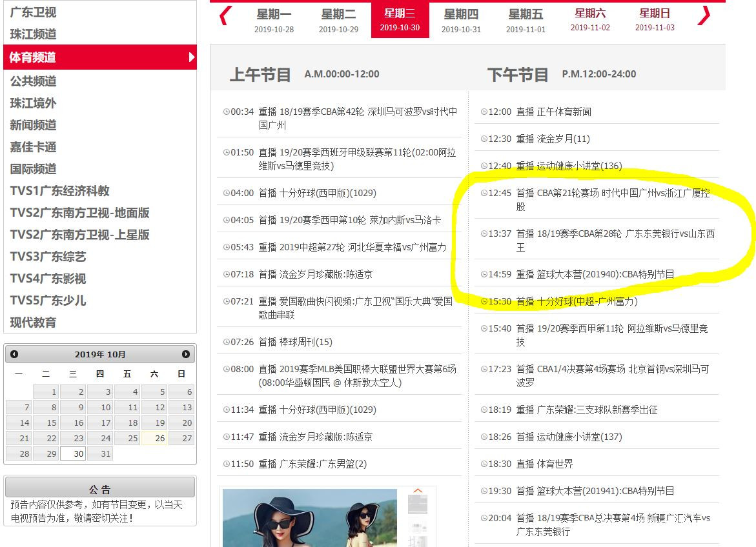756x547 pixels.
Task: Click the sunhat women advertisement image
Action: (309, 517)
